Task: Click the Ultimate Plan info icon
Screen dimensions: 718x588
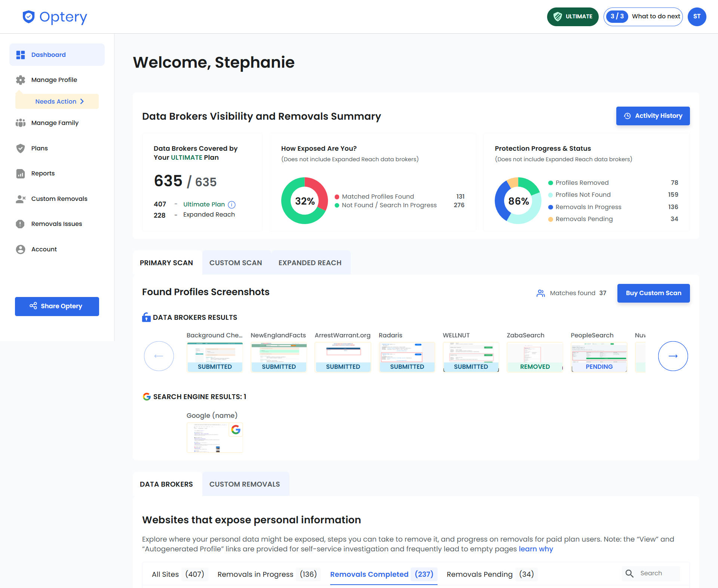Action: point(232,205)
